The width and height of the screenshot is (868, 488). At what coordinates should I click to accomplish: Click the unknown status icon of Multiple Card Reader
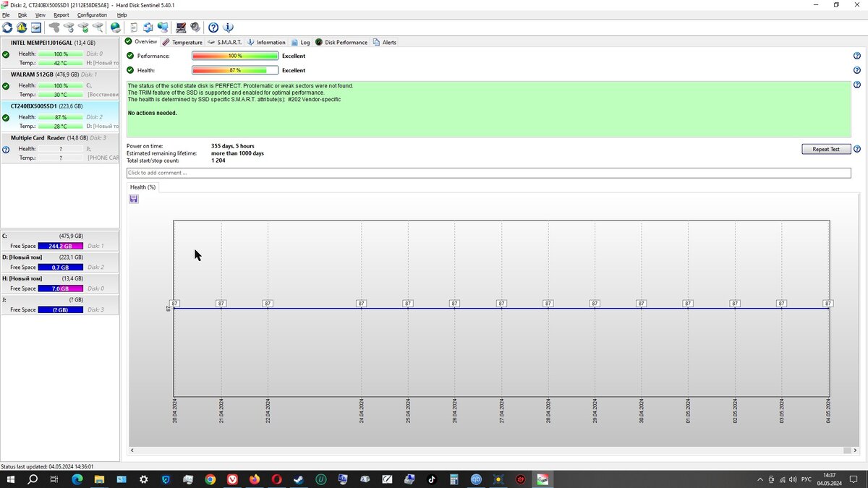[6, 150]
